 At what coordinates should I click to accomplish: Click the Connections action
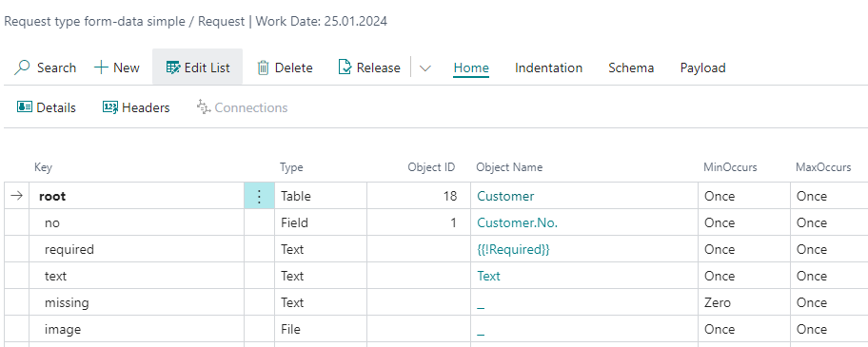coord(242,107)
